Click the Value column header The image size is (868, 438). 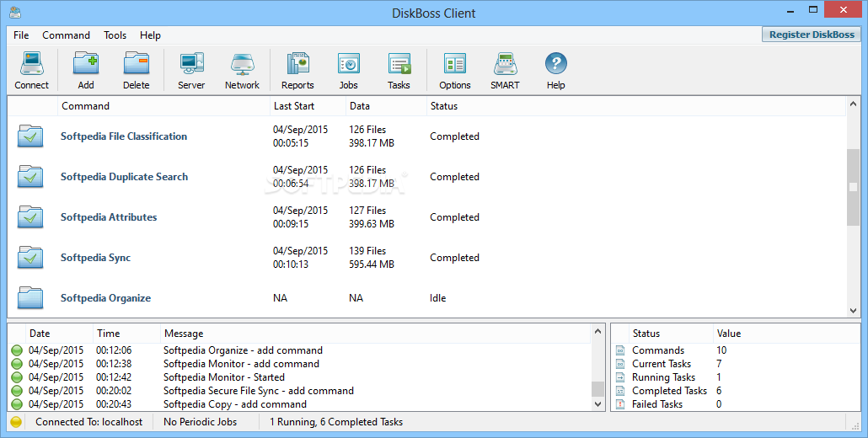coord(786,334)
